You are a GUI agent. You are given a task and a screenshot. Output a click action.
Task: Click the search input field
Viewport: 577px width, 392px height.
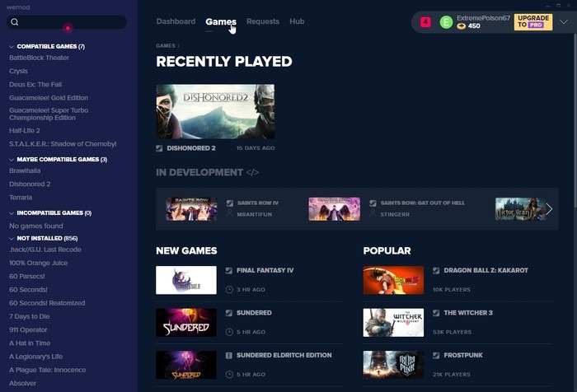67,22
